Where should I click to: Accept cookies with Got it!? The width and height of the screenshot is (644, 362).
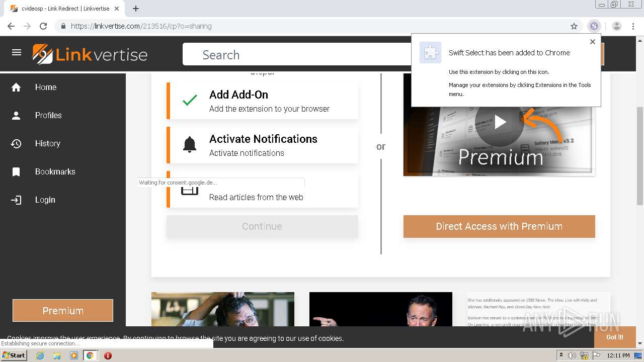(615, 337)
